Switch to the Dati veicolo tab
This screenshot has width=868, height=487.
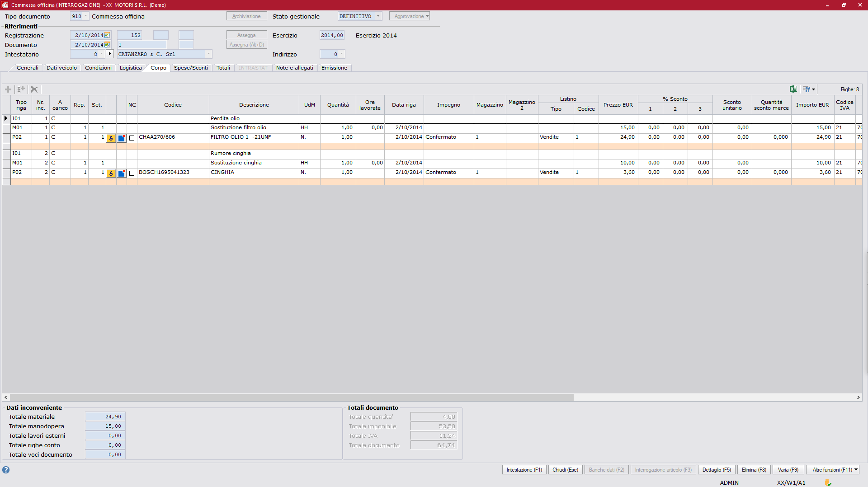point(61,68)
